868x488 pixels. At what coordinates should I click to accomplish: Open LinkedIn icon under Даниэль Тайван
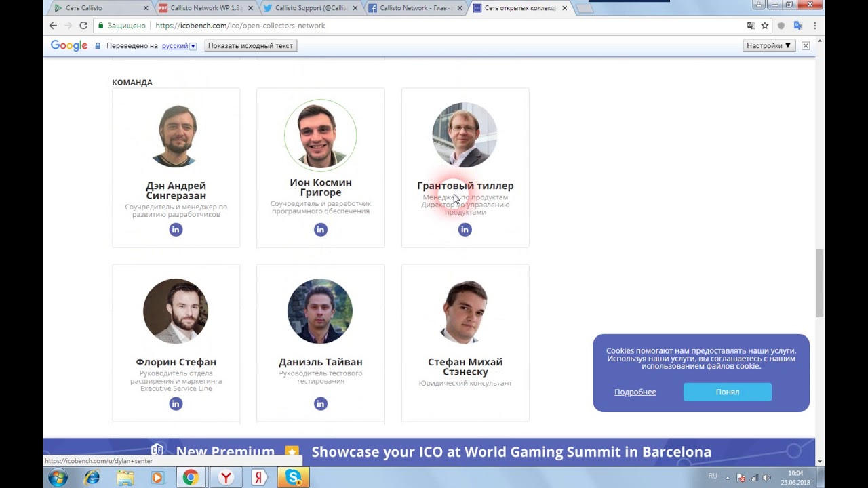[x=321, y=404]
